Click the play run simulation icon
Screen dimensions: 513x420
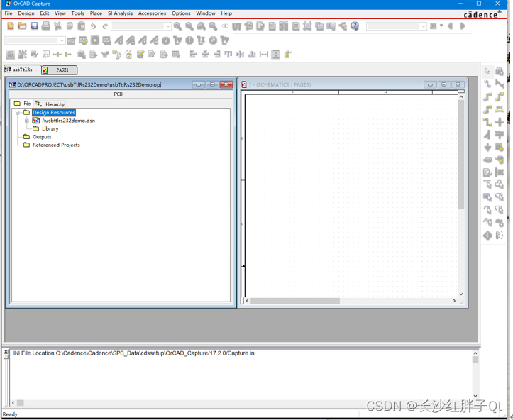click(95, 40)
